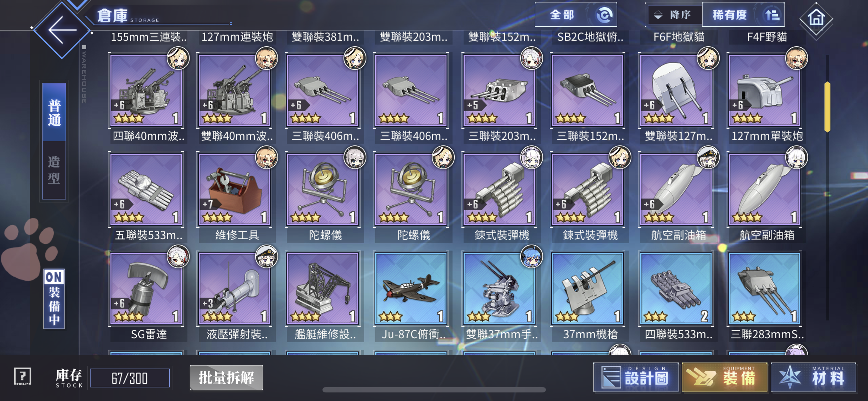Screen dimensions: 868x401
Task: Click the yellow vertical scrollbar handle
Action: coord(827,107)
